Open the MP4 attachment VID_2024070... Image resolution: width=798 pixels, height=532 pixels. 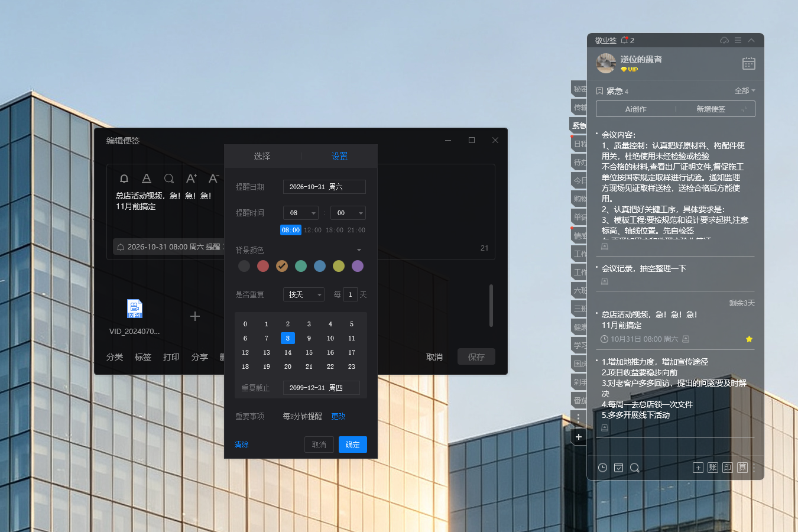135,309
